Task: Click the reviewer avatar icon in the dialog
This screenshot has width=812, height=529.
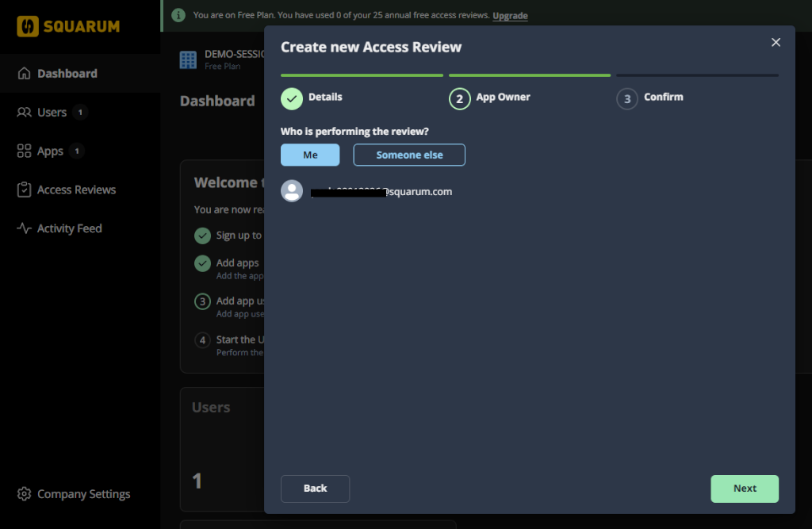Action: pyautogui.click(x=292, y=190)
